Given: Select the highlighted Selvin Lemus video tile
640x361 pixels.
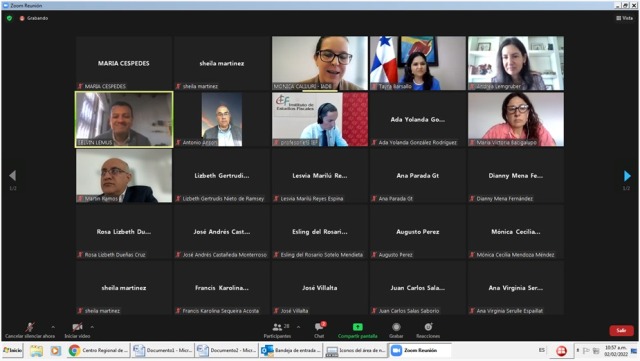Looking at the screenshot, I should coord(124,119).
